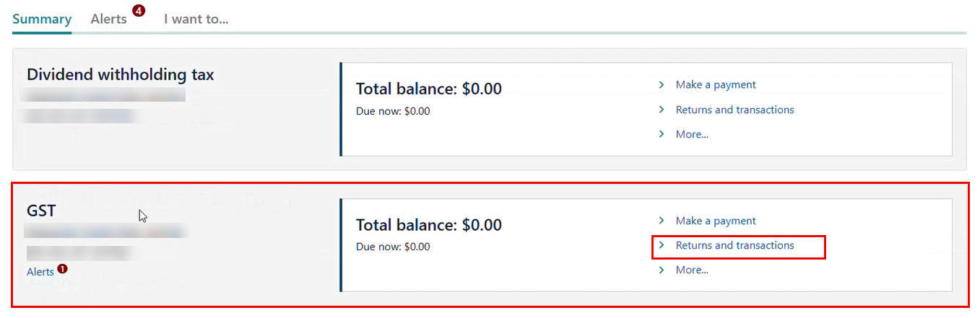Screen dimensions: 980x318
Task: Open the Alerts tab
Action: [x=108, y=19]
